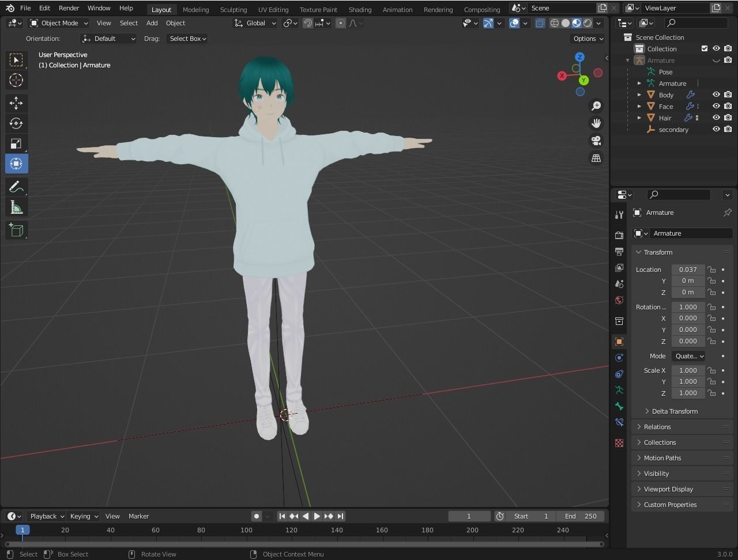This screenshot has width=738, height=560.
Task: Open the Output properties tab
Action: tap(619, 252)
